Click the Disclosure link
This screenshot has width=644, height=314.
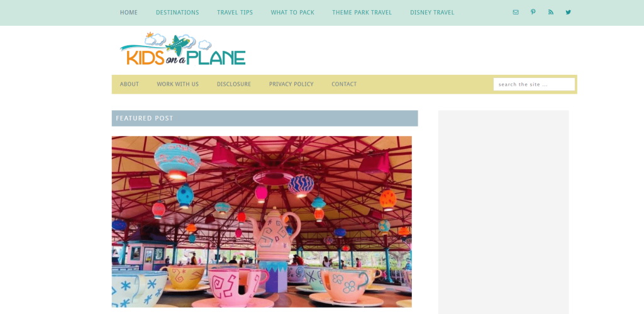pyautogui.click(x=234, y=84)
